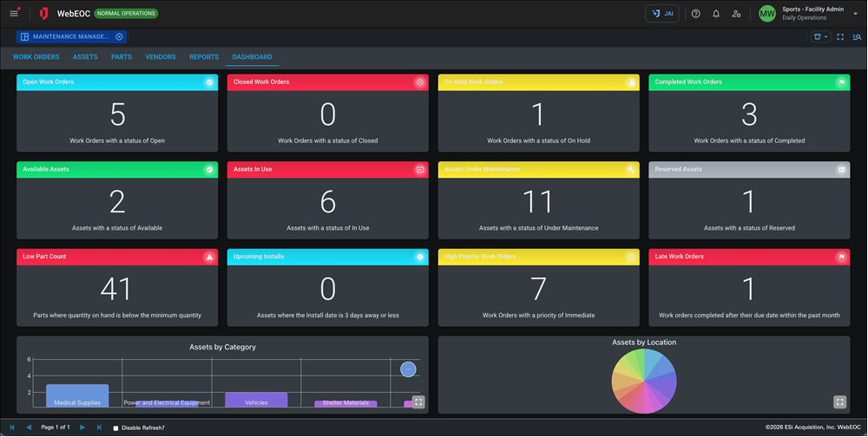The width and height of the screenshot is (868, 437).
Task: Expand fullscreen on Assets by Category chart
Action: tap(418, 402)
